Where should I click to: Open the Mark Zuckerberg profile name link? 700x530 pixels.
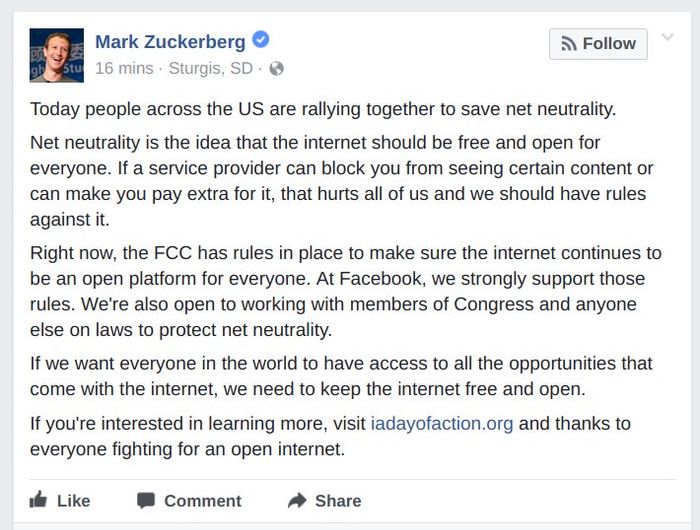[x=170, y=42]
